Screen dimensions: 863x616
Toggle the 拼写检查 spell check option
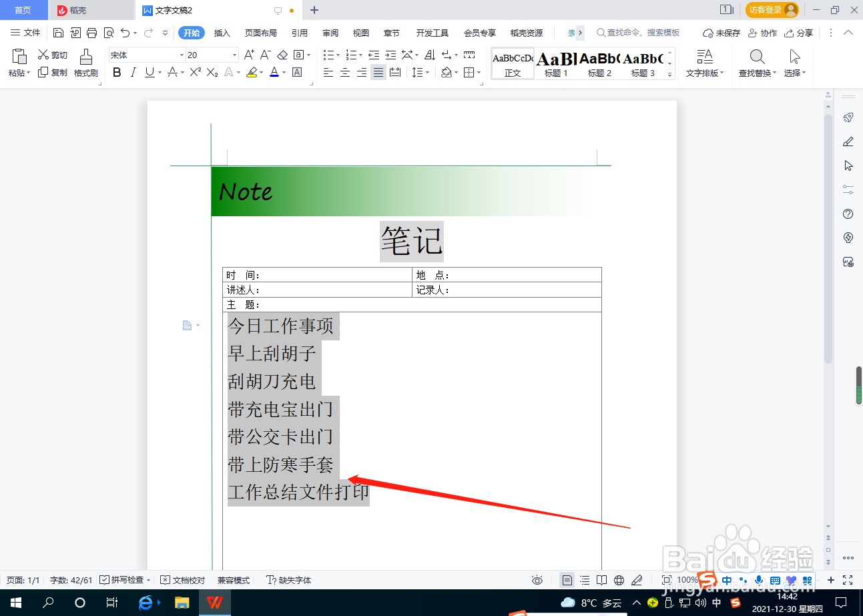[123, 580]
